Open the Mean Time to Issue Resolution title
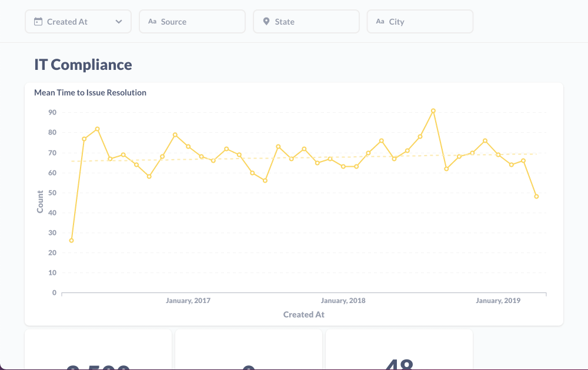The width and height of the screenshot is (588, 370). 90,92
